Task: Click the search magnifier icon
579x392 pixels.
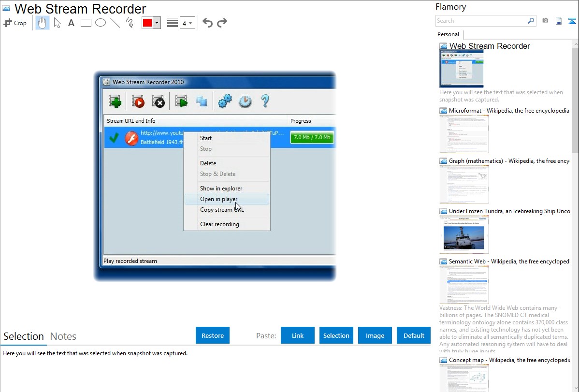Action: point(531,21)
